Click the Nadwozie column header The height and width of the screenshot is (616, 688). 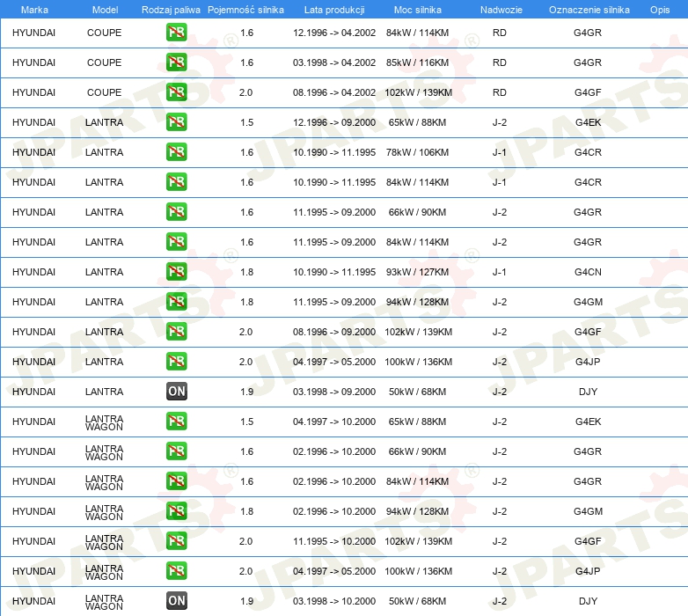[x=501, y=10]
